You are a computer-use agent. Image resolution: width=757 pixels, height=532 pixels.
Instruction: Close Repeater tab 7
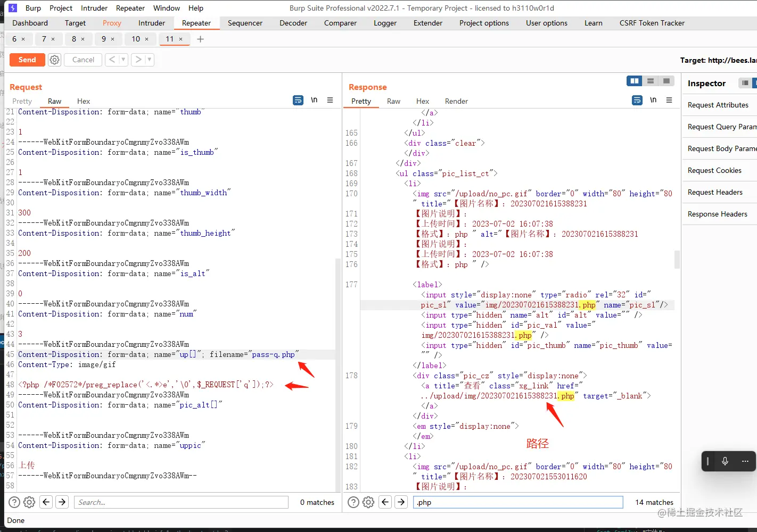[x=53, y=39]
